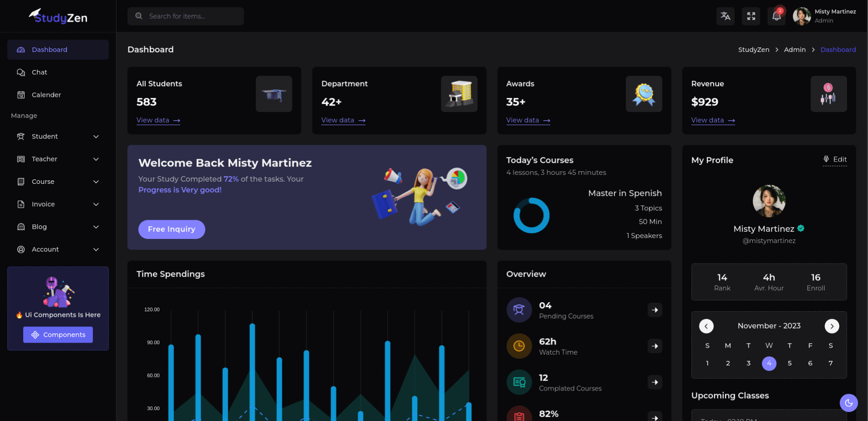Open Chat from the sidebar
The image size is (868, 421).
pos(58,72)
